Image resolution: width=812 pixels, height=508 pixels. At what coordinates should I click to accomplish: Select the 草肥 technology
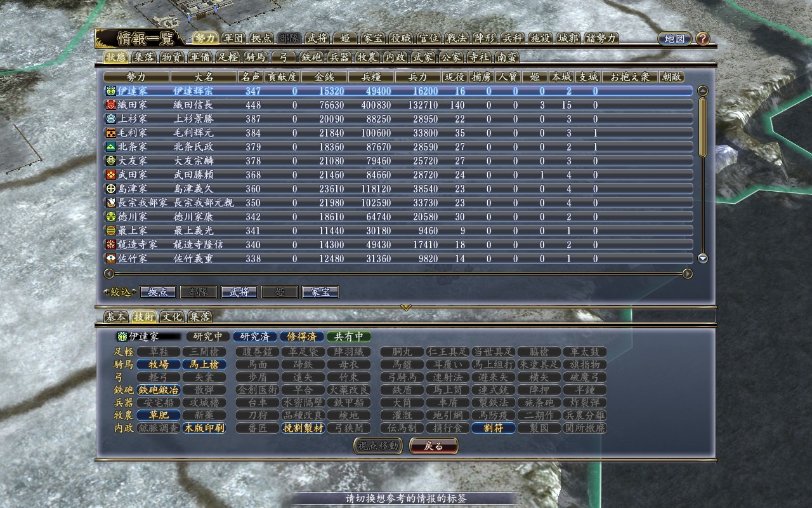click(x=159, y=415)
